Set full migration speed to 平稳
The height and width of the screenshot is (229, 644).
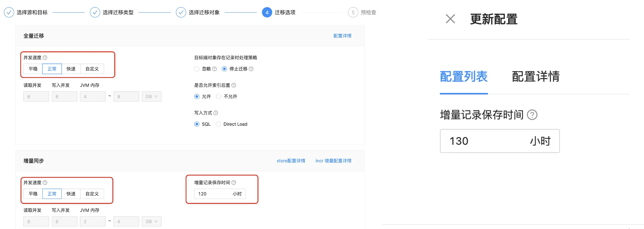(33, 69)
